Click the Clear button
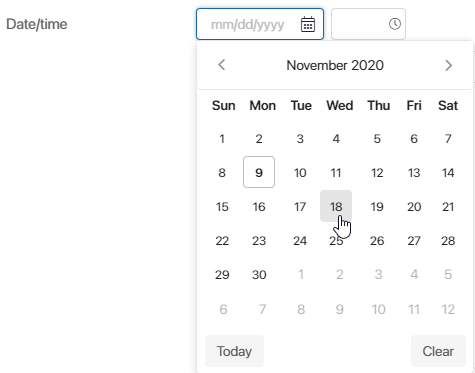The width and height of the screenshot is (475, 373). tap(438, 351)
